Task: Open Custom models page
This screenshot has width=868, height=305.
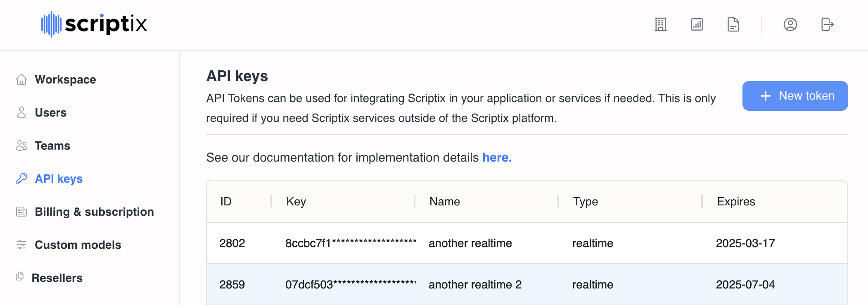Action: 78,245
